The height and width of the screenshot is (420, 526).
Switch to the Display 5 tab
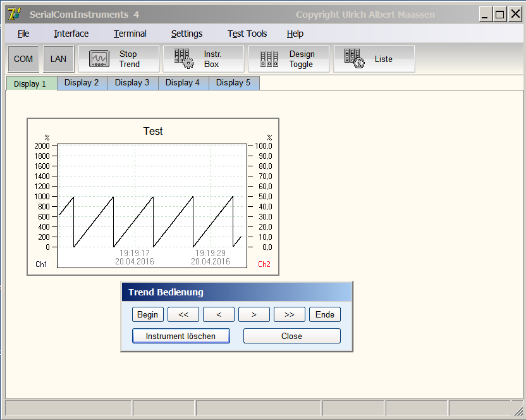[234, 83]
